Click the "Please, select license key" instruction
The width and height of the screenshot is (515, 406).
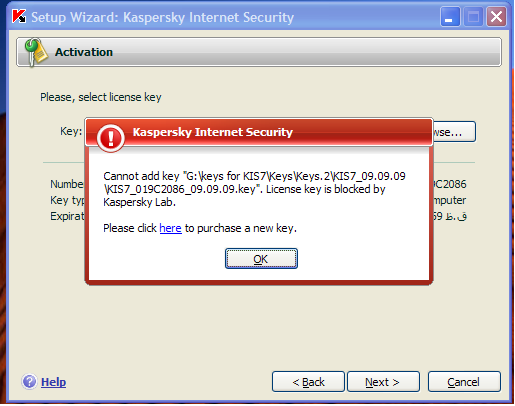click(101, 97)
